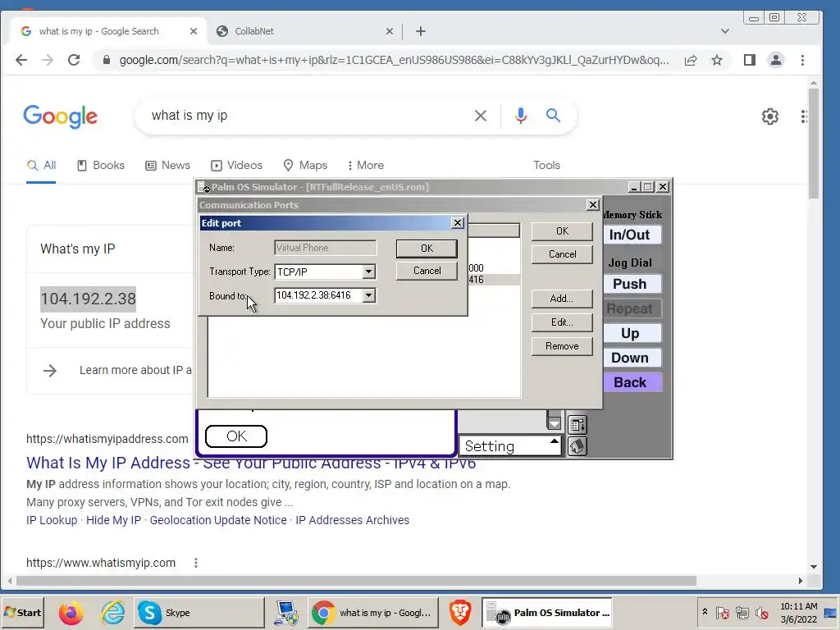Open Bound to address dropdown

pyautogui.click(x=368, y=295)
